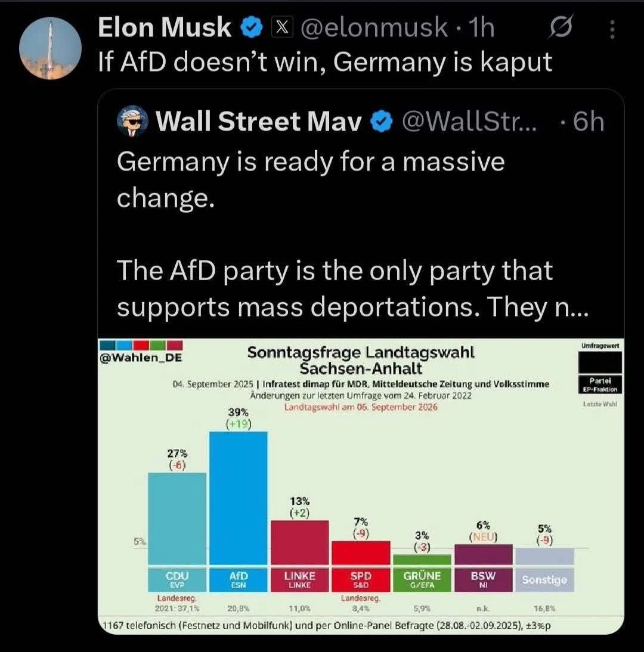
Task: Open the three-dot more options menu
Action: [612, 30]
